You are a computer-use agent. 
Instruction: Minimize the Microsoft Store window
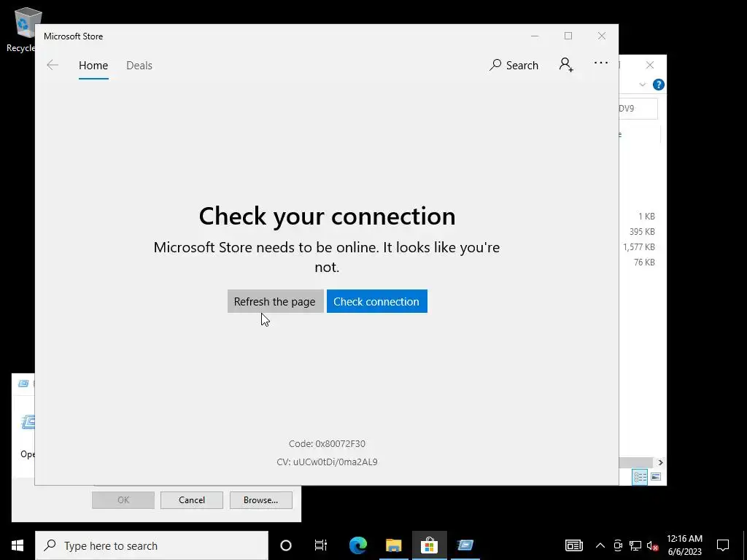pos(535,36)
